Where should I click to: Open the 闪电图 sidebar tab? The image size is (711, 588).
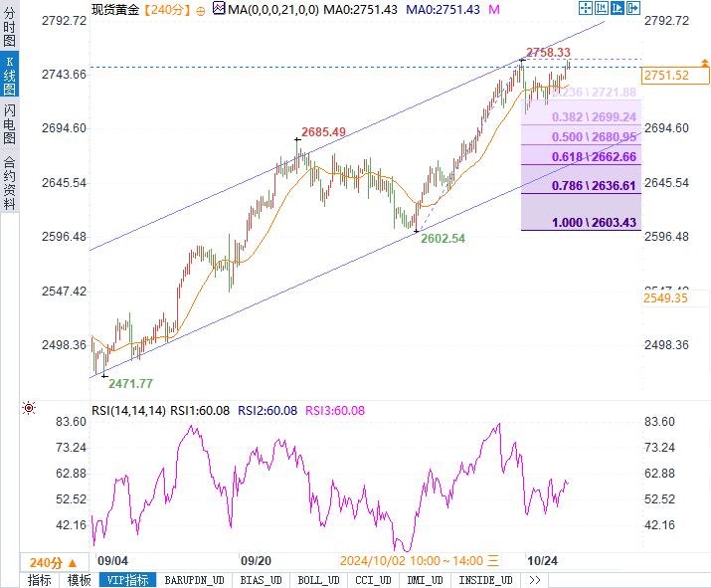pos(9,124)
